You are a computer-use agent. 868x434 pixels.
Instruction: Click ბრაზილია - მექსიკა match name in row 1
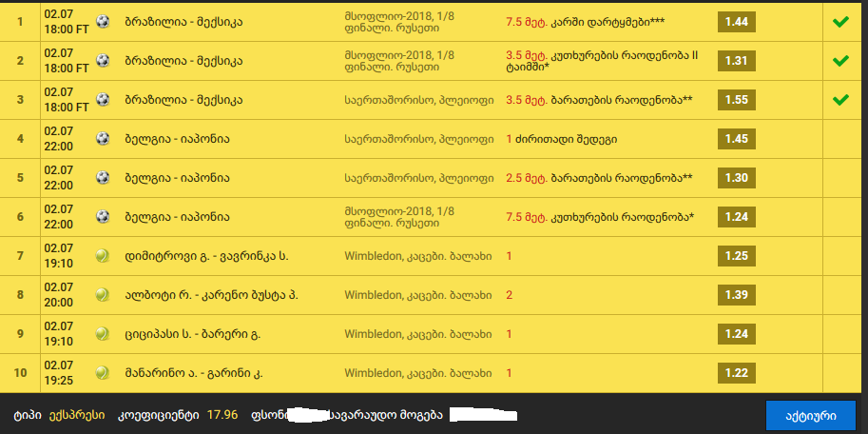(183, 22)
